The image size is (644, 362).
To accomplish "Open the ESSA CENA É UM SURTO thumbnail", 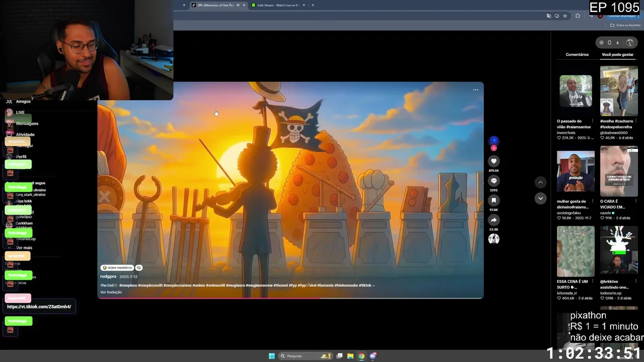I will tap(576, 251).
